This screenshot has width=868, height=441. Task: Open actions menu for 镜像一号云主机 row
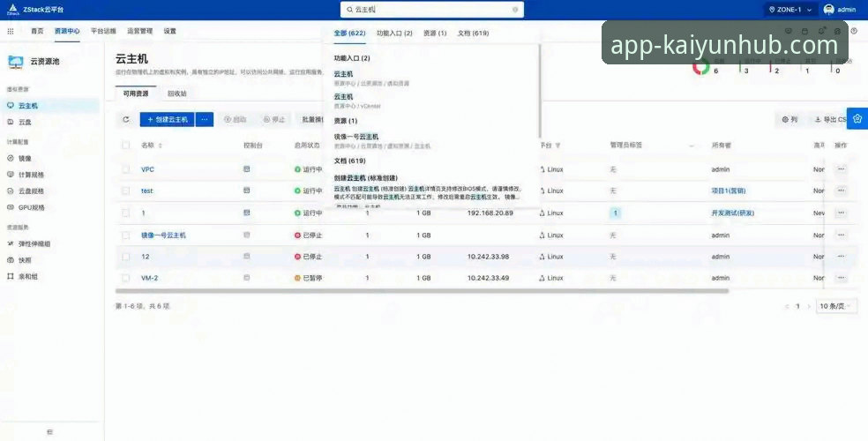pyautogui.click(x=841, y=235)
